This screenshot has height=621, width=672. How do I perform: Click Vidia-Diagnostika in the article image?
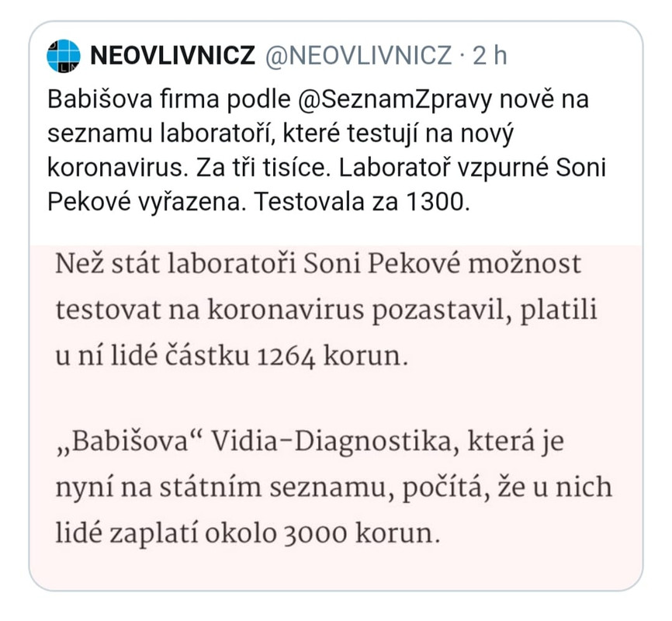click(332, 442)
